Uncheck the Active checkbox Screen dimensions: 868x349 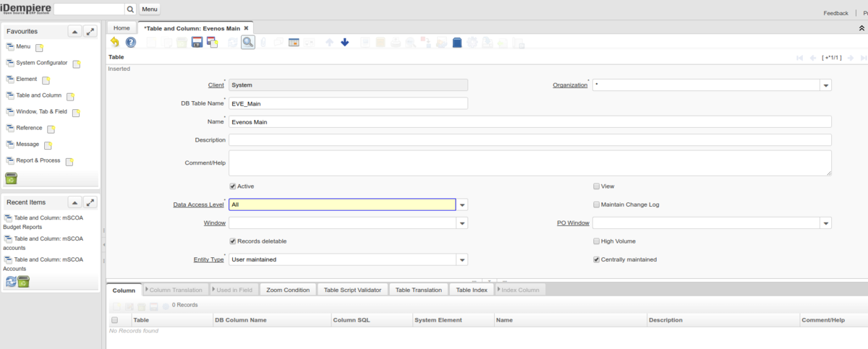tap(233, 186)
